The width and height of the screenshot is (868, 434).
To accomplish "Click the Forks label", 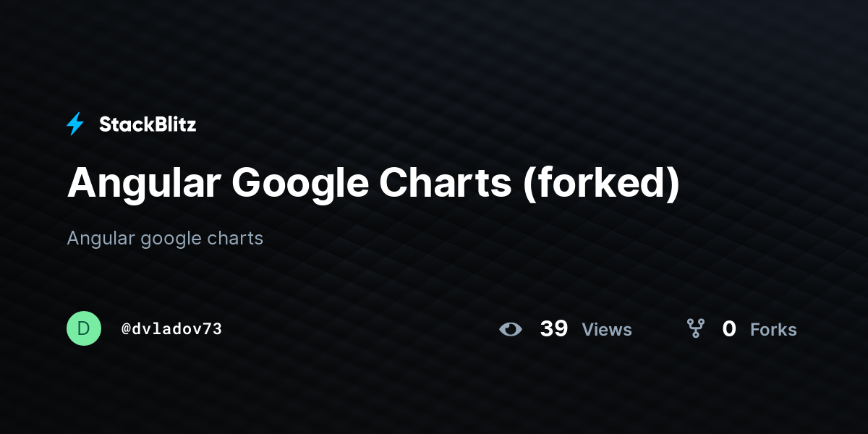I will click(x=773, y=330).
